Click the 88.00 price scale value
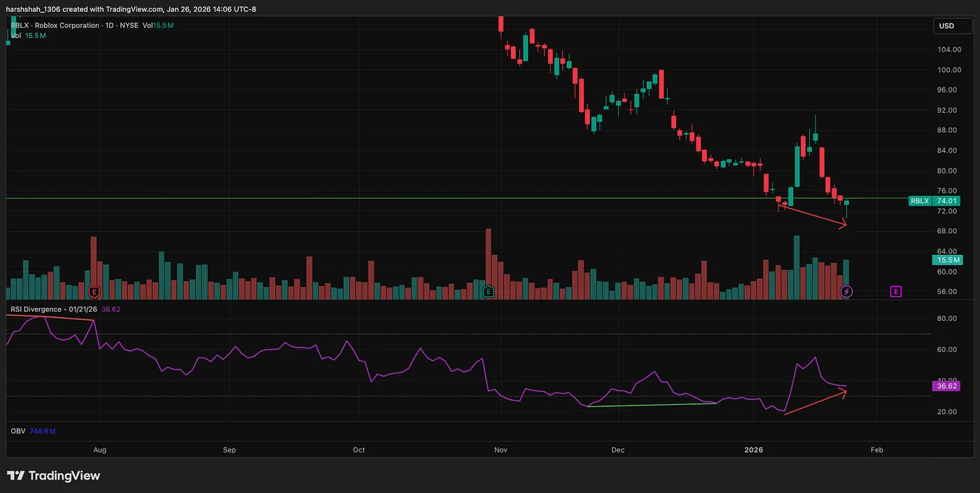 [x=947, y=130]
